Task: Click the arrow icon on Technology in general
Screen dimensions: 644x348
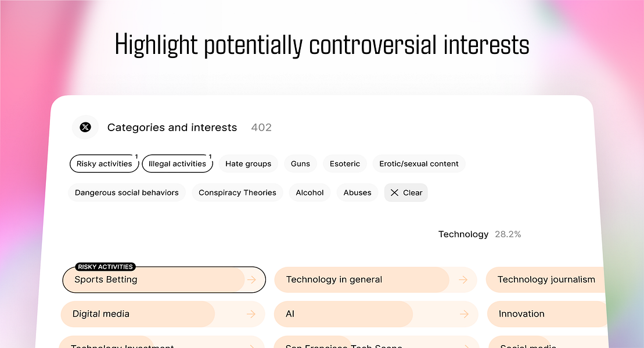Action: (464, 280)
